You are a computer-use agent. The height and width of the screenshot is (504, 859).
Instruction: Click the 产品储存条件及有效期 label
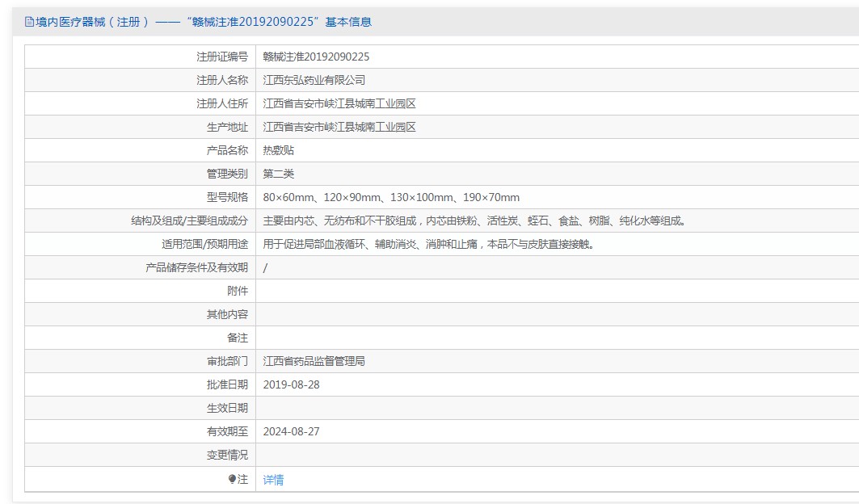[x=196, y=268]
